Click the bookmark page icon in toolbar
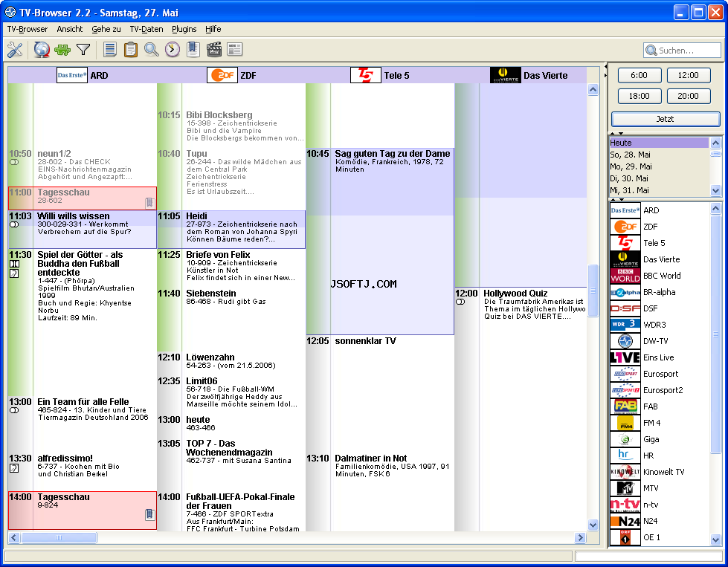 click(x=193, y=50)
